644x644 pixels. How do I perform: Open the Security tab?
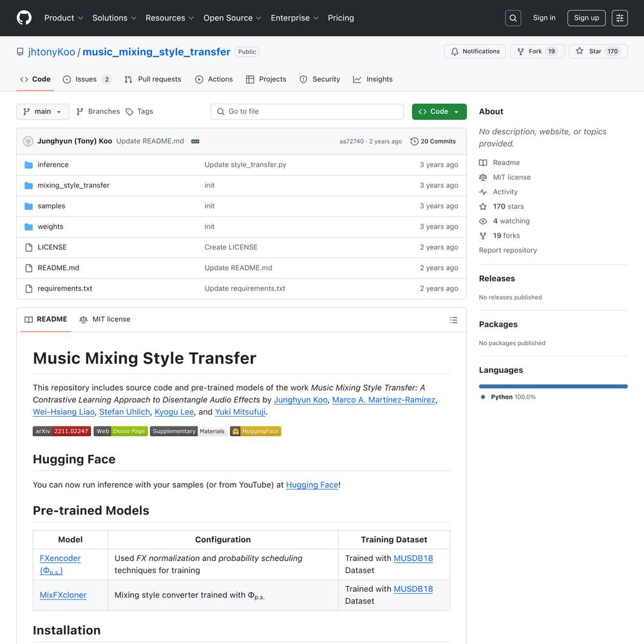(x=320, y=79)
